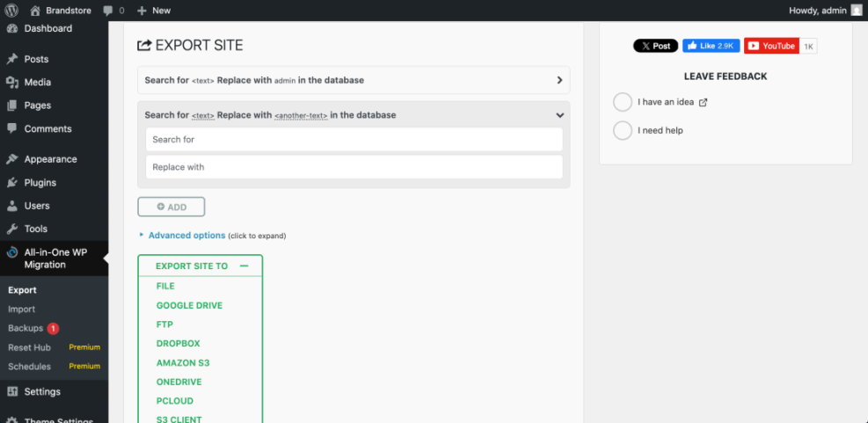This screenshot has width=868, height=423.
Task: Choose S3 CLIENT export destination
Action: click(179, 419)
